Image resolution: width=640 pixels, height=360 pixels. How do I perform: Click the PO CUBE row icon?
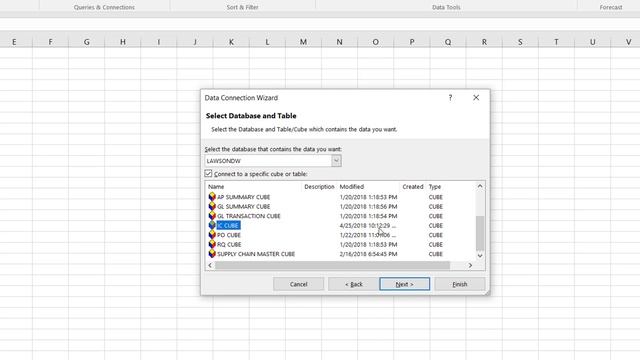coord(212,235)
